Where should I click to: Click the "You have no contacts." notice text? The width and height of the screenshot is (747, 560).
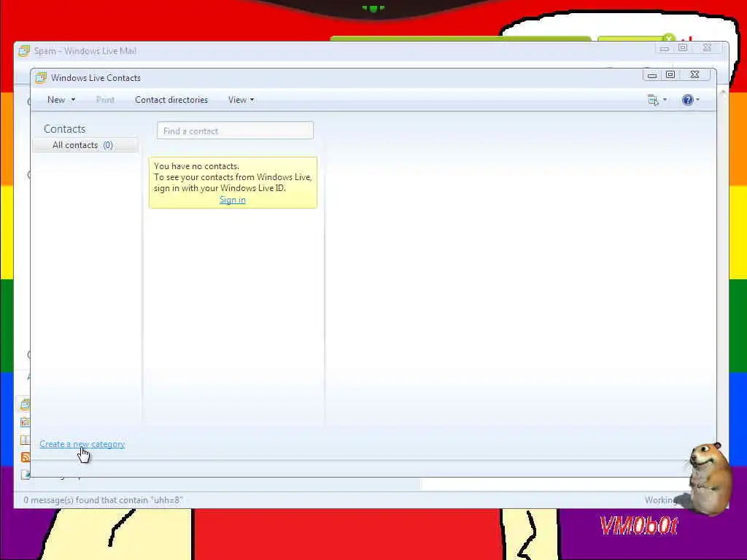[196, 166]
